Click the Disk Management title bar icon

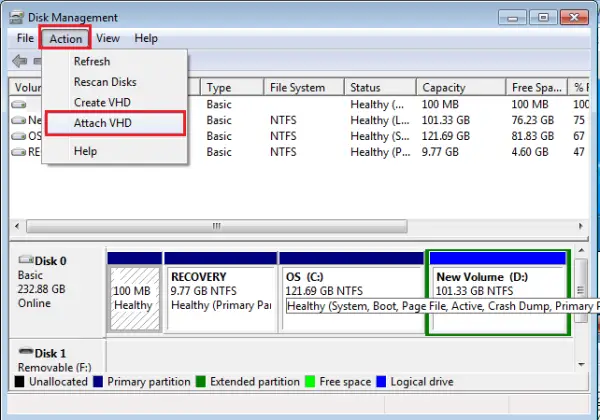(16, 18)
